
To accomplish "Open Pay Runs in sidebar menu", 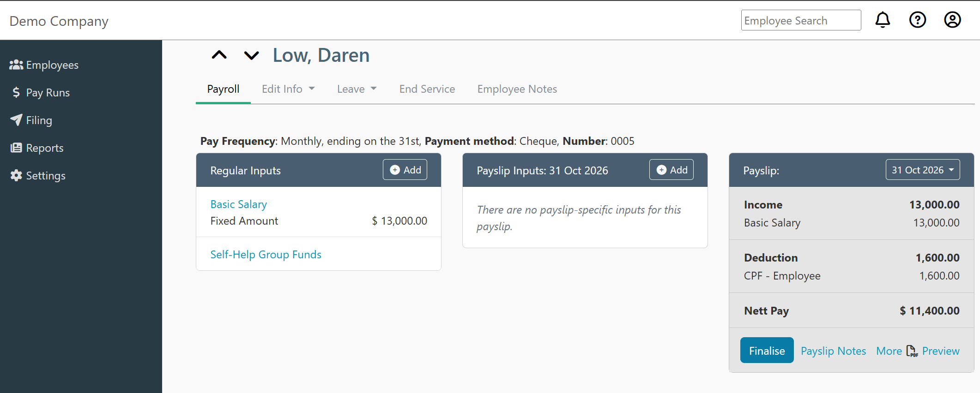I will tap(48, 93).
